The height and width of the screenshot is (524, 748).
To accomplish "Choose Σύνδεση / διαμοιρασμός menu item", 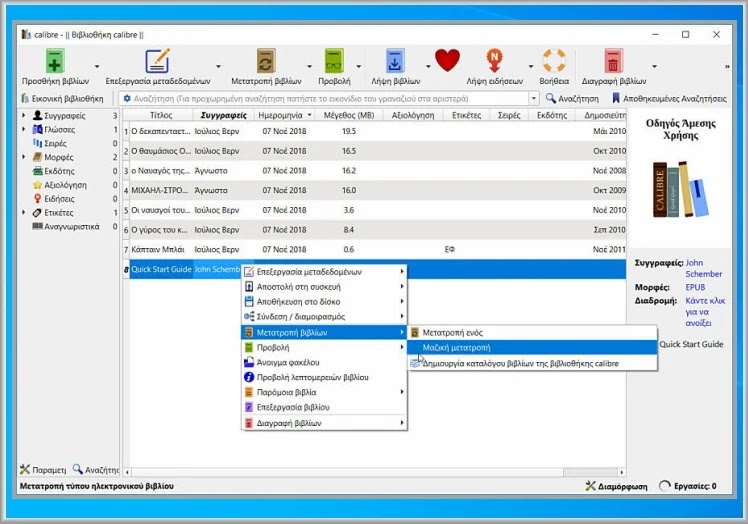I will click(324, 316).
